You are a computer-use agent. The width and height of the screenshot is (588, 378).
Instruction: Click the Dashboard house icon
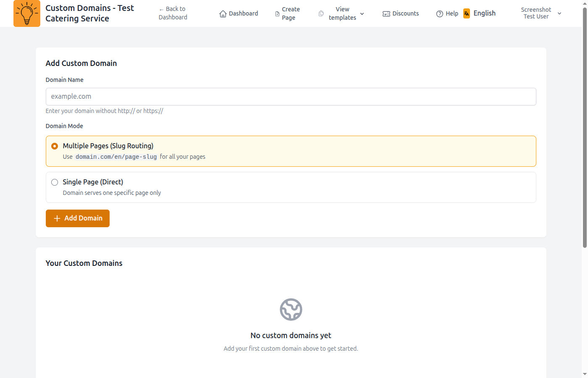(223, 14)
